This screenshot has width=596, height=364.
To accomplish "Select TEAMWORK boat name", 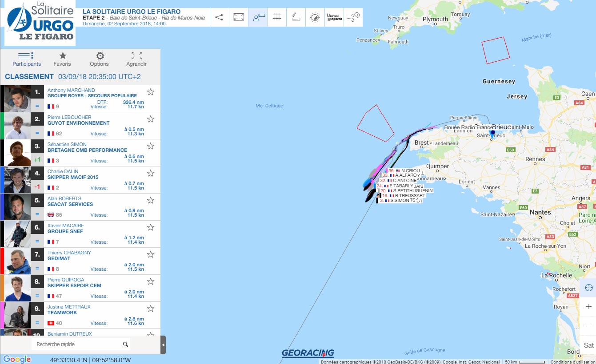I will pyautogui.click(x=62, y=313).
